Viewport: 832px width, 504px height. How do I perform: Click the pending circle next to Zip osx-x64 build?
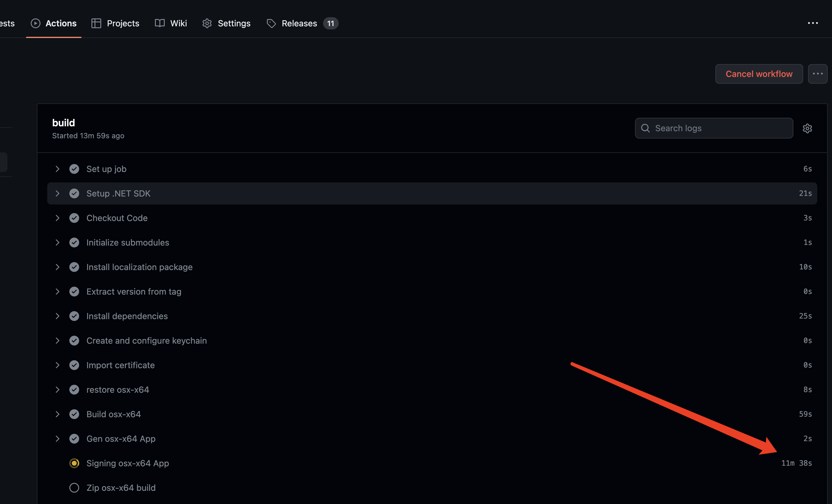tap(74, 488)
